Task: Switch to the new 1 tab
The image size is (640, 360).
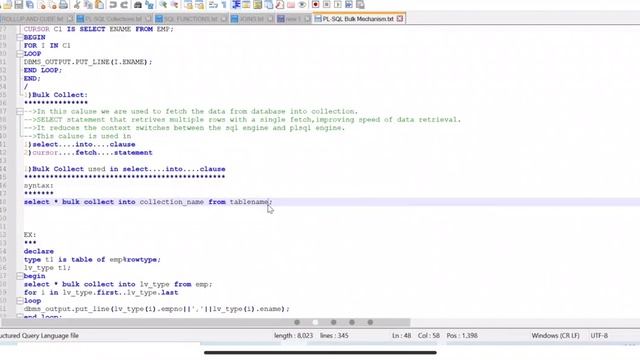Action: pos(293,19)
